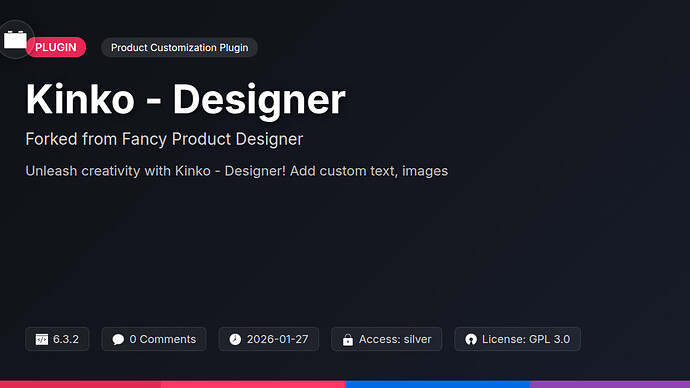Viewport: 690px width, 388px height.
Task: Click the padlock access icon
Action: (x=348, y=339)
